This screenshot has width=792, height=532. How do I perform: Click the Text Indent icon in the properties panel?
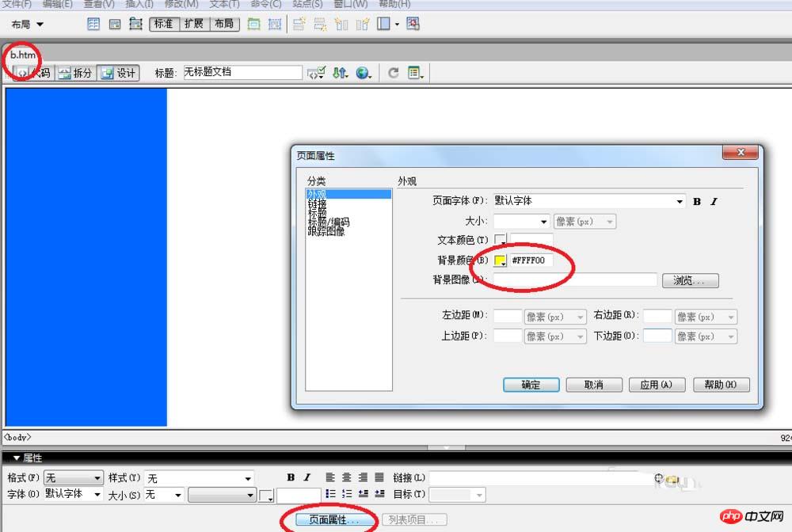380,494
